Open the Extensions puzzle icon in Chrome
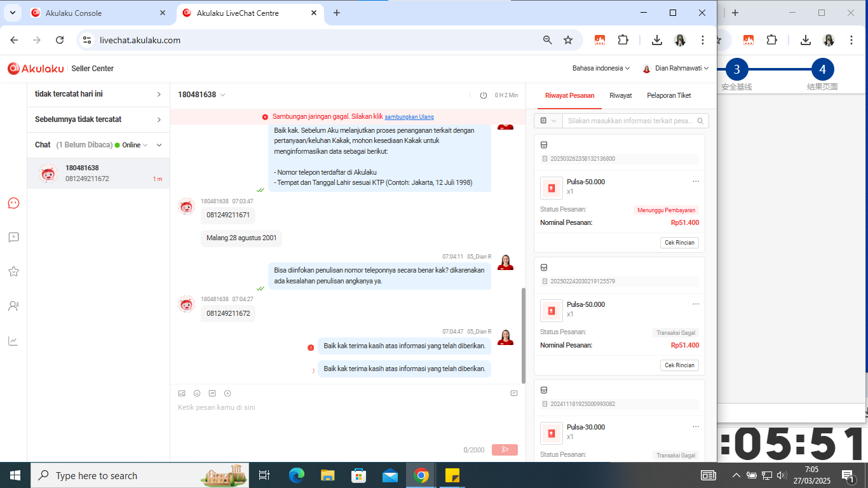The image size is (868, 488). [x=623, y=40]
